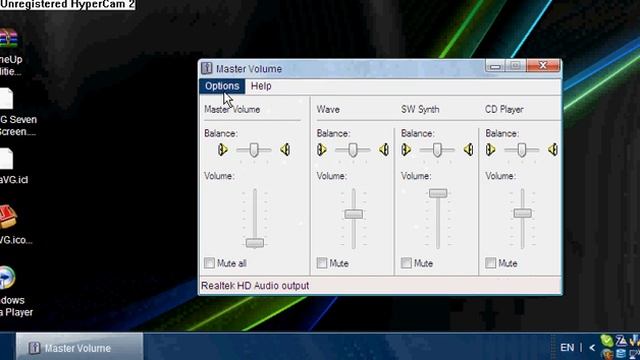Close the Master Volume window
Screen dimensions: 640x360
click(x=543, y=65)
